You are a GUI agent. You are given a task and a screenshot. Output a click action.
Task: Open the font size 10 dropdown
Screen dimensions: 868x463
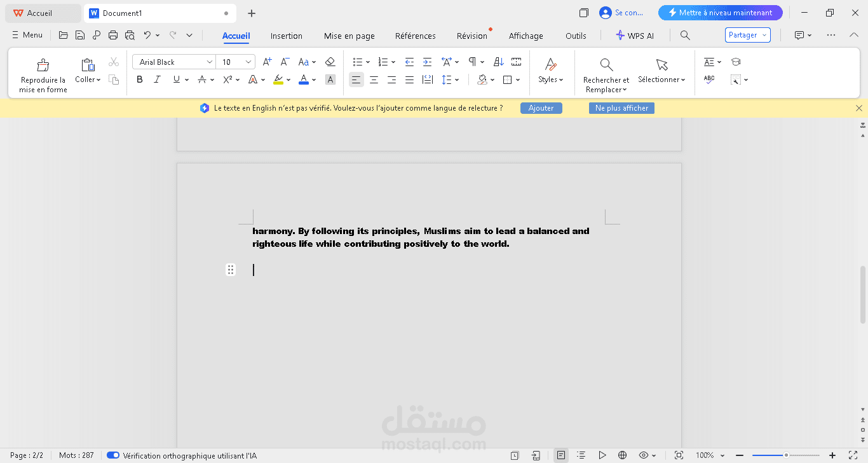coord(248,62)
